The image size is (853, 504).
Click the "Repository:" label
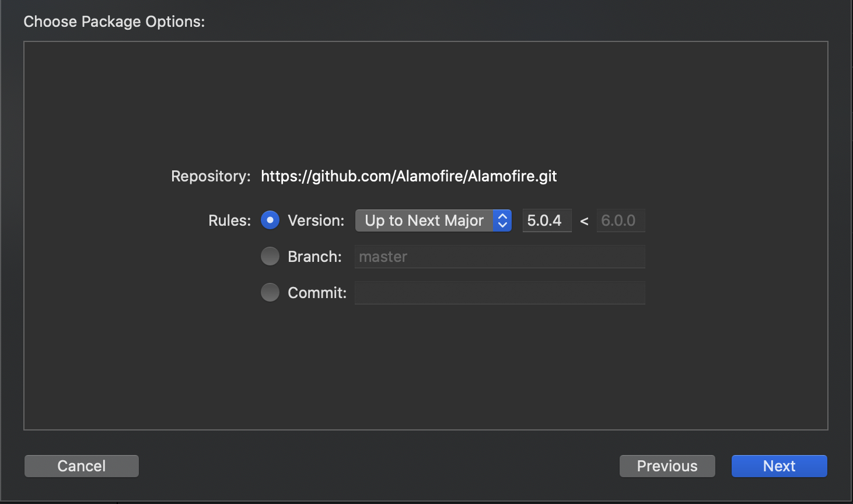[x=211, y=176]
